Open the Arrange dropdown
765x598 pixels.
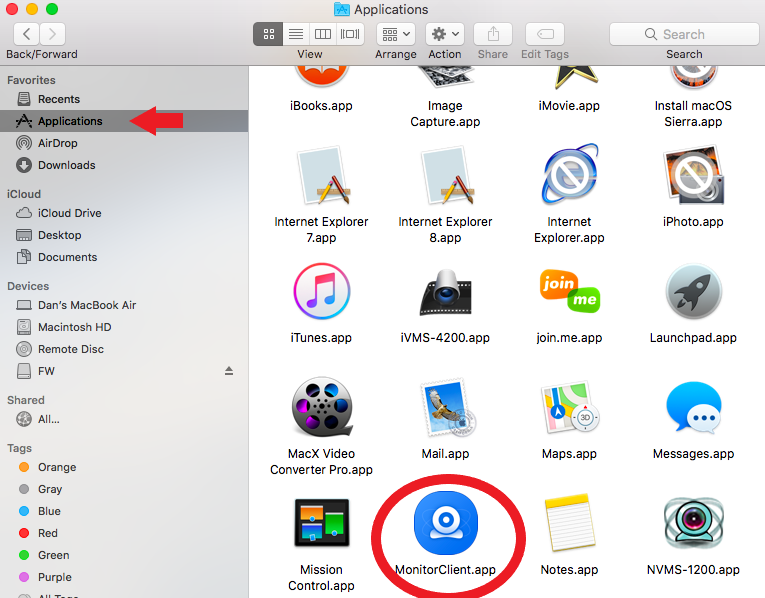coord(395,34)
